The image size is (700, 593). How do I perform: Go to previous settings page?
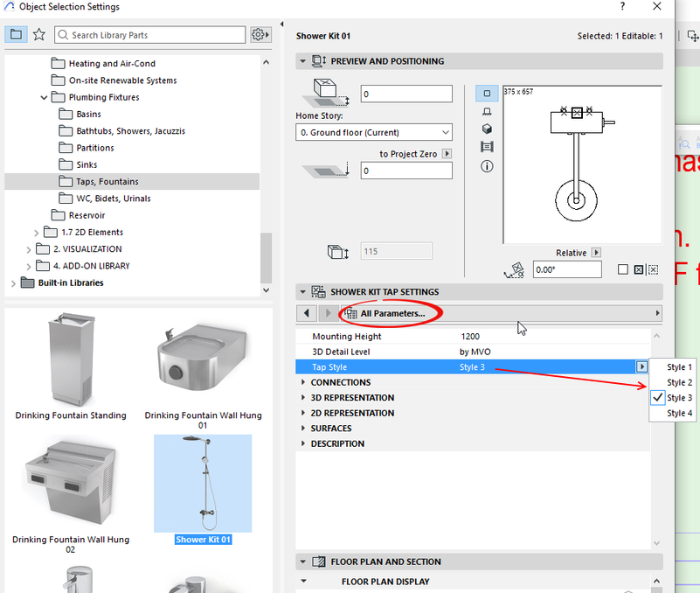point(307,313)
